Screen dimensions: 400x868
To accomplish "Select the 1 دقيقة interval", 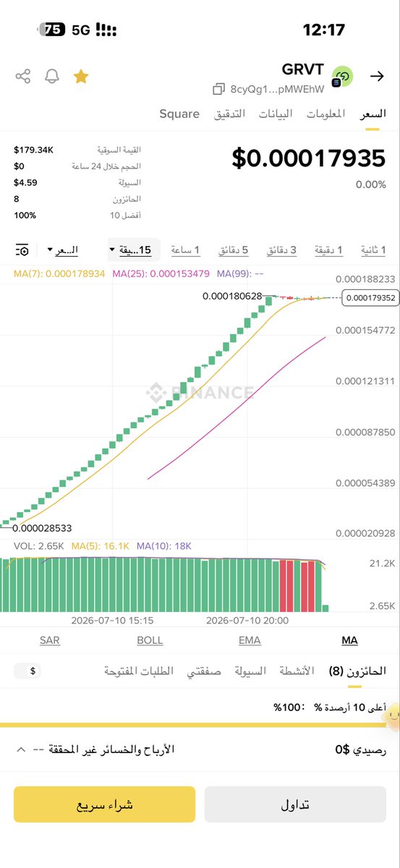I will point(328,250).
